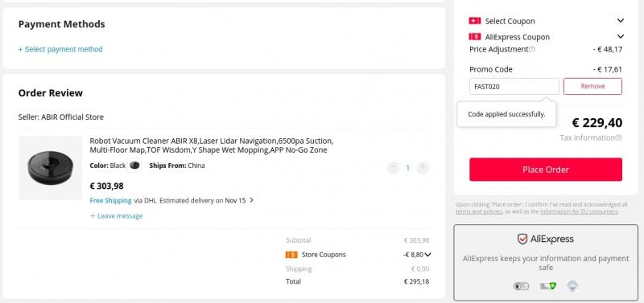Click the AliExpress shield logo icon

coord(522,239)
